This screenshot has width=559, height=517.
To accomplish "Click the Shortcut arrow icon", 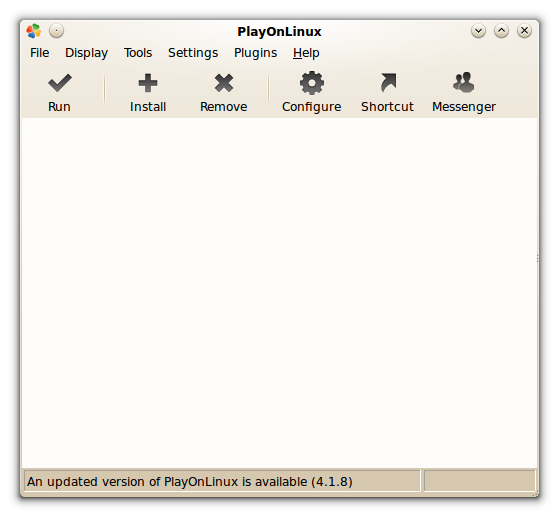I will [388, 83].
